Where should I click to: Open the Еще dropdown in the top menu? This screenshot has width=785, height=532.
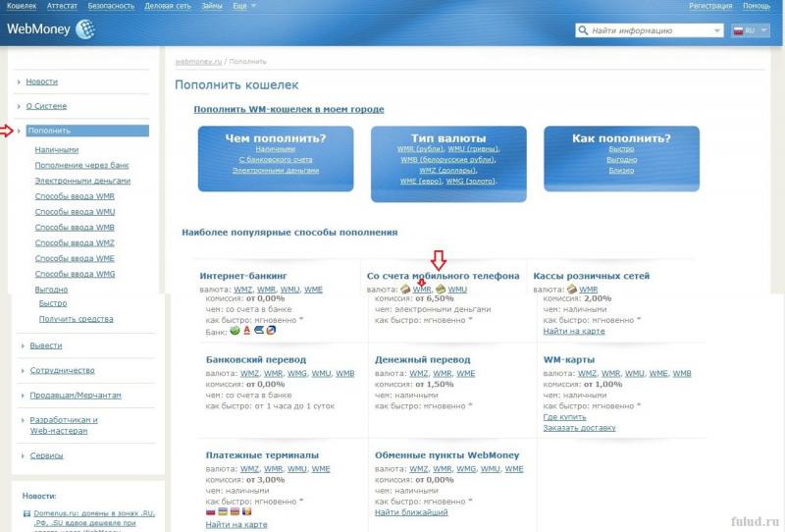coord(241,6)
